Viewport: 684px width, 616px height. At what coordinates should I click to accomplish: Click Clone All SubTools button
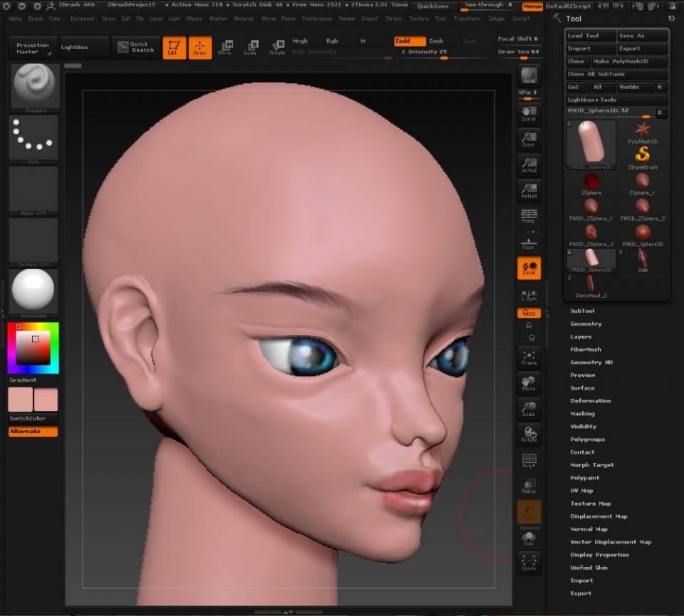[x=616, y=74]
